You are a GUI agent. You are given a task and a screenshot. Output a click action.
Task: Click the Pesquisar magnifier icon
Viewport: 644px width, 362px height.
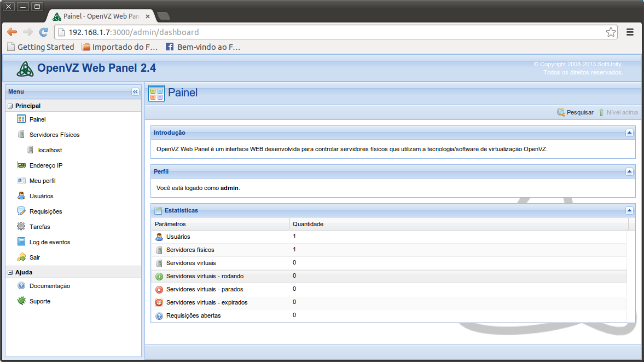(x=561, y=112)
